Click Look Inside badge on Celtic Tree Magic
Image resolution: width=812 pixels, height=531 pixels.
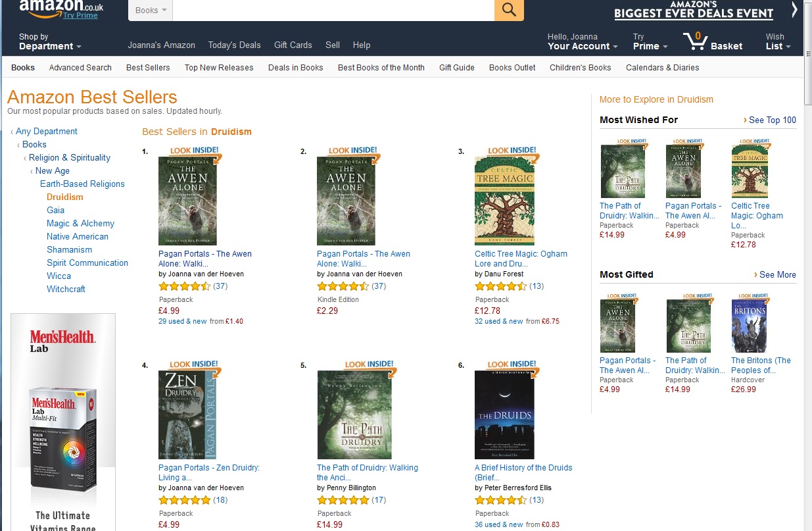pyautogui.click(x=513, y=153)
